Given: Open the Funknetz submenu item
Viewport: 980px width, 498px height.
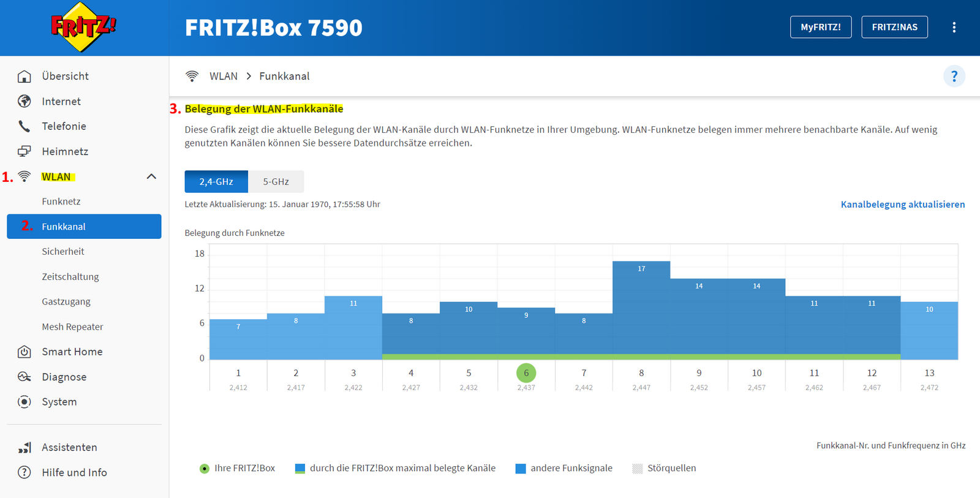Looking at the screenshot, I should [61, 202].
